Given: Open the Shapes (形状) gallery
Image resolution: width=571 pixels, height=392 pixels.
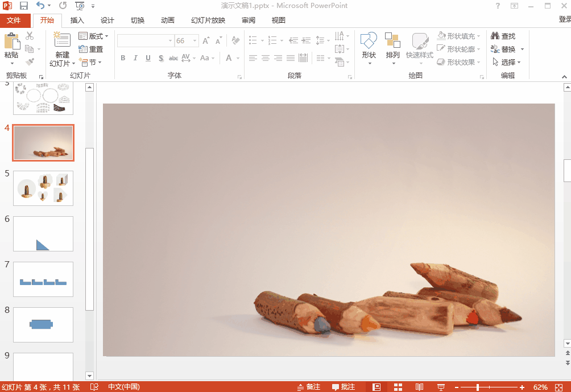Looking at the screenshot, I should (x=369, y=42).
